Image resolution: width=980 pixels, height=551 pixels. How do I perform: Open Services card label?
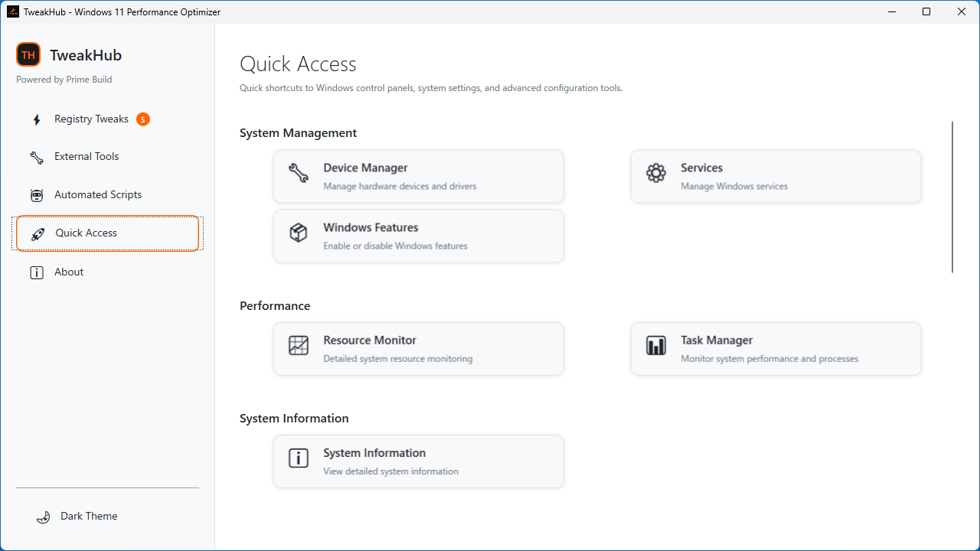(x=701, y=168)
